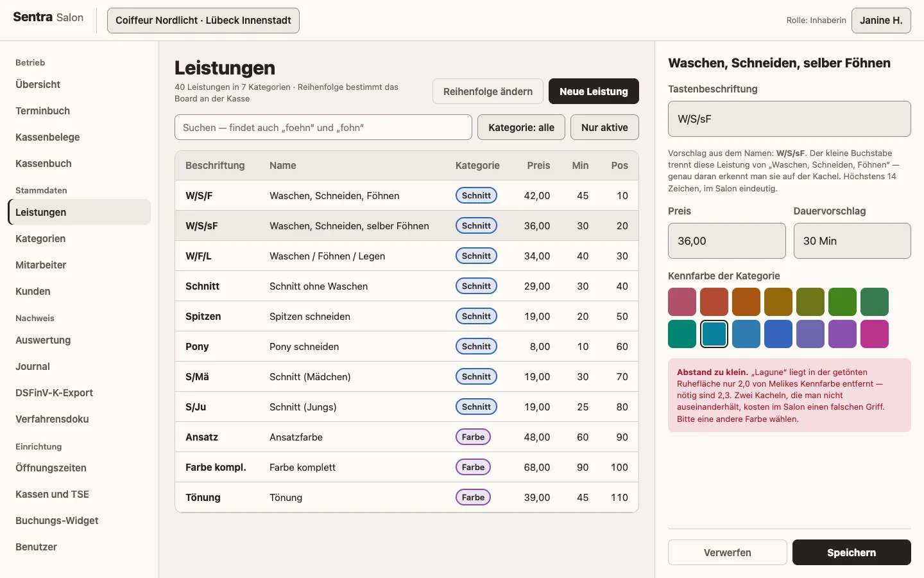This screenshot has height=578, width=924.
Task: Navigate to Kategorien
Action: (79, 239)
